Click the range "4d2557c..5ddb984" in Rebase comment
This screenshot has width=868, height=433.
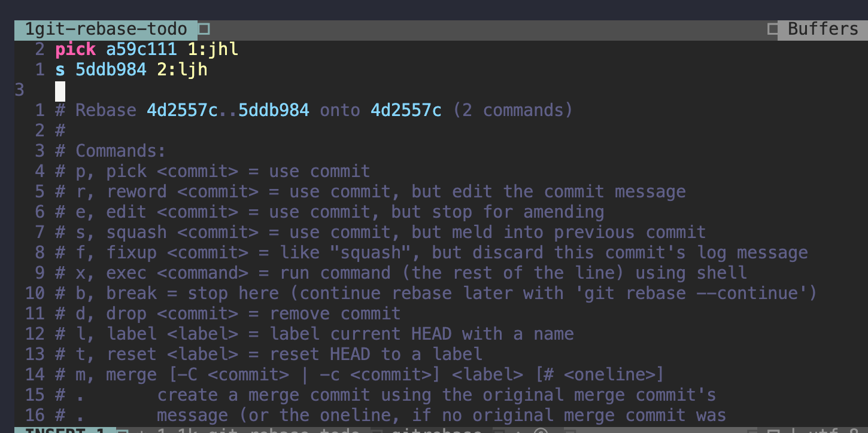click(228, 111)
